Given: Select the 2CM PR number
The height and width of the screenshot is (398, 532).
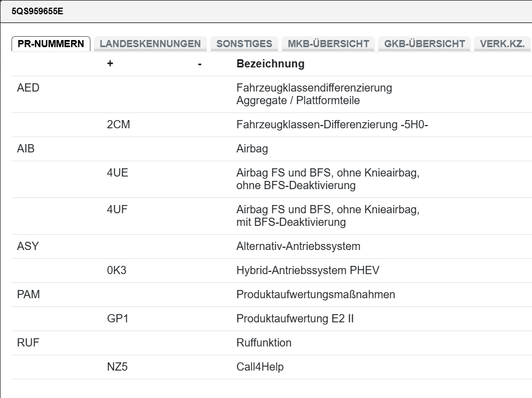Looking at the screenshot, I should tap(118, 124).
